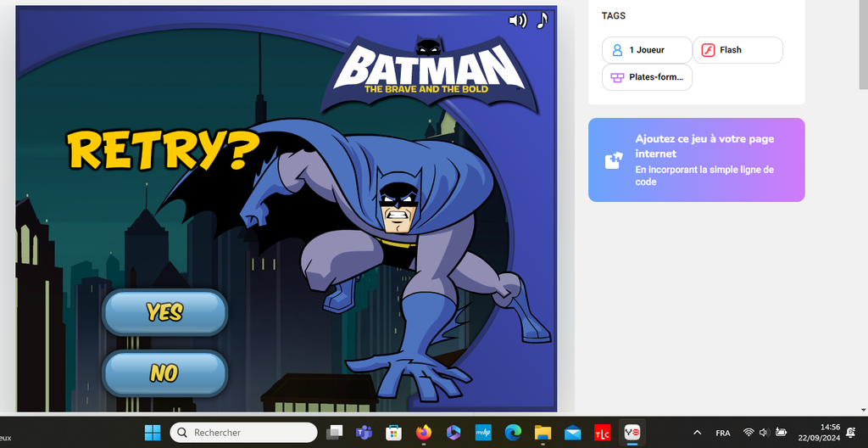Screen dimensions: 868x448
Task: Switch to Firefox in the taskbar
Action: click(x=423, y=433)
